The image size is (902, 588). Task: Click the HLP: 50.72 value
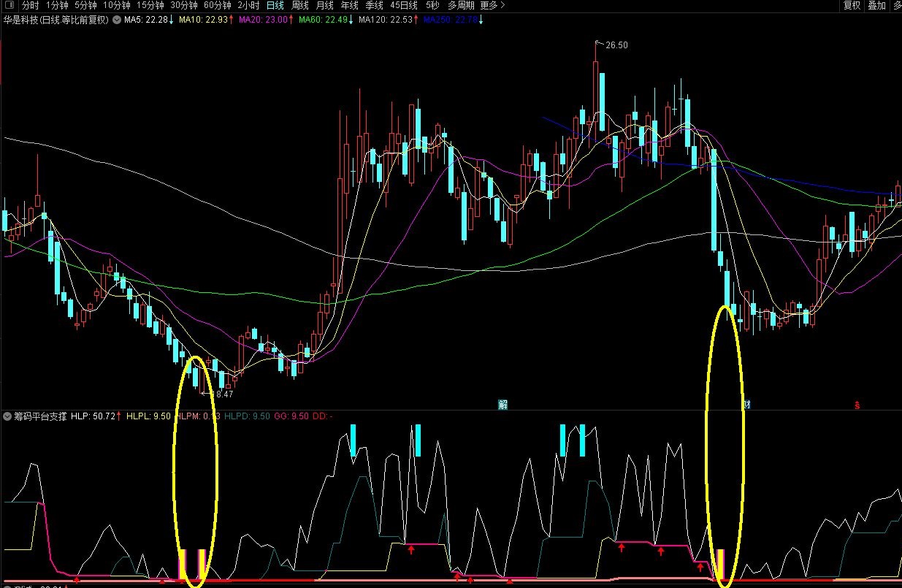[96, 416]
